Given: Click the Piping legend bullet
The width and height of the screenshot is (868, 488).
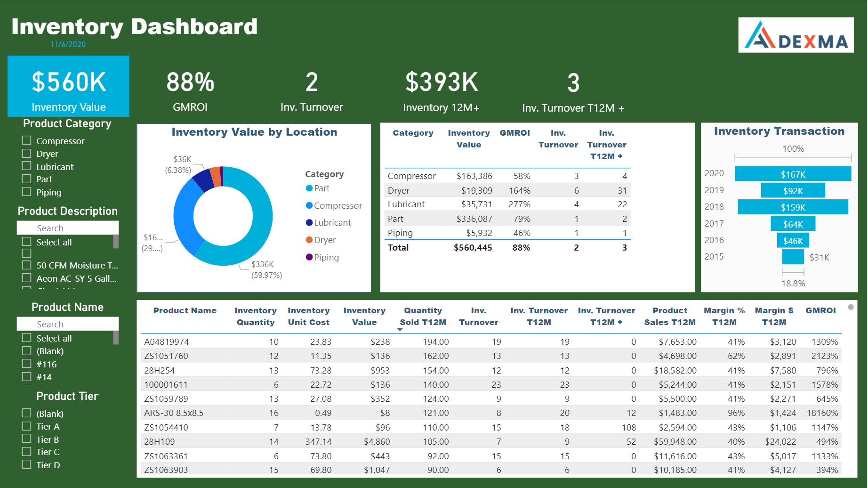Looking at the screenshot, I should [x=309, y=257].
